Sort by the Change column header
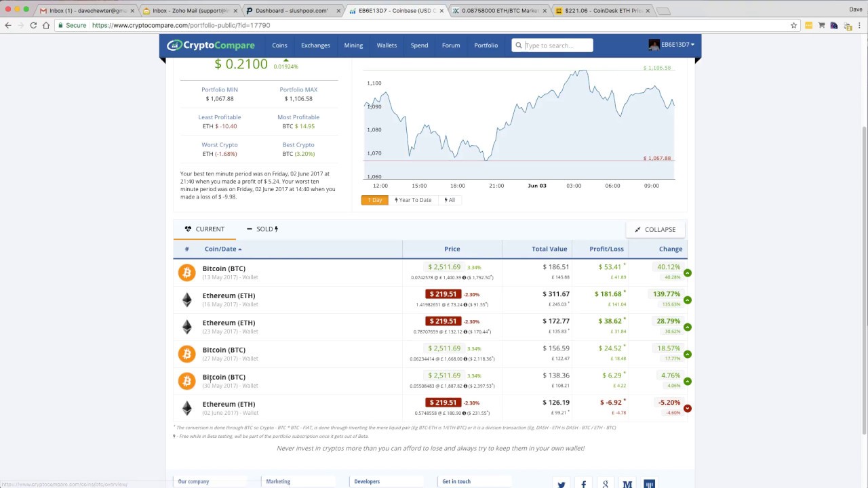 pyautogui.click(x=671, y=249)
